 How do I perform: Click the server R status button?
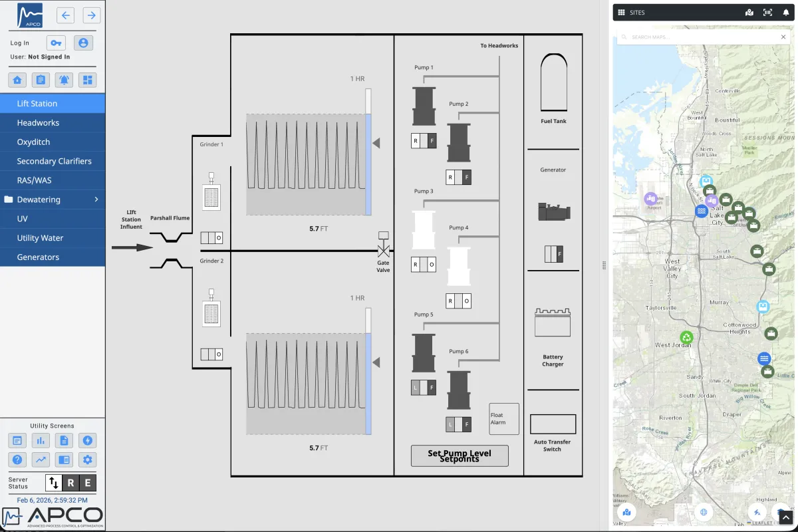point(71,483)
